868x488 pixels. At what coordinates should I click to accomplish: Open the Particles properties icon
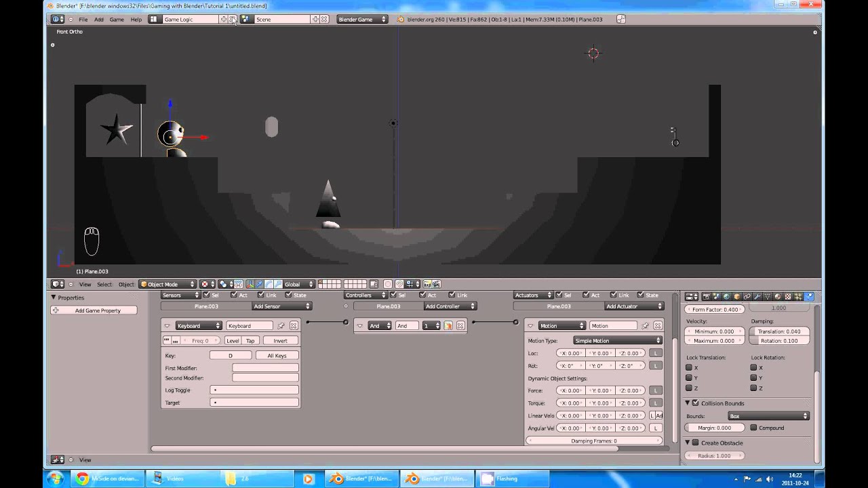tap(798, 296)
